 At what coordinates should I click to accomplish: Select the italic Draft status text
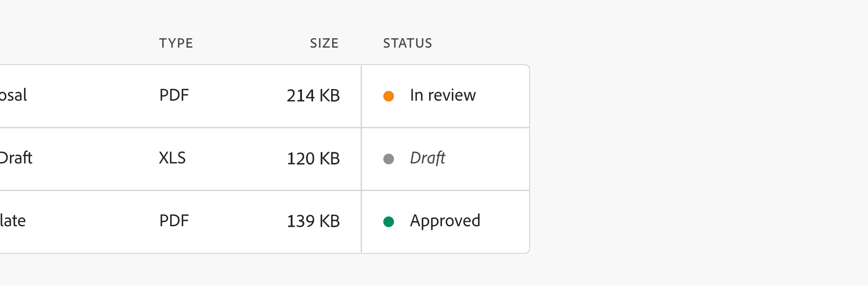click(427, 158)
